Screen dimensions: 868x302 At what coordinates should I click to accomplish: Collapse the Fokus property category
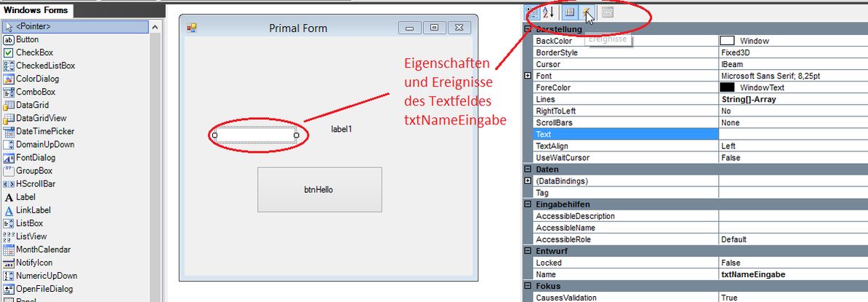pos(528,286)
